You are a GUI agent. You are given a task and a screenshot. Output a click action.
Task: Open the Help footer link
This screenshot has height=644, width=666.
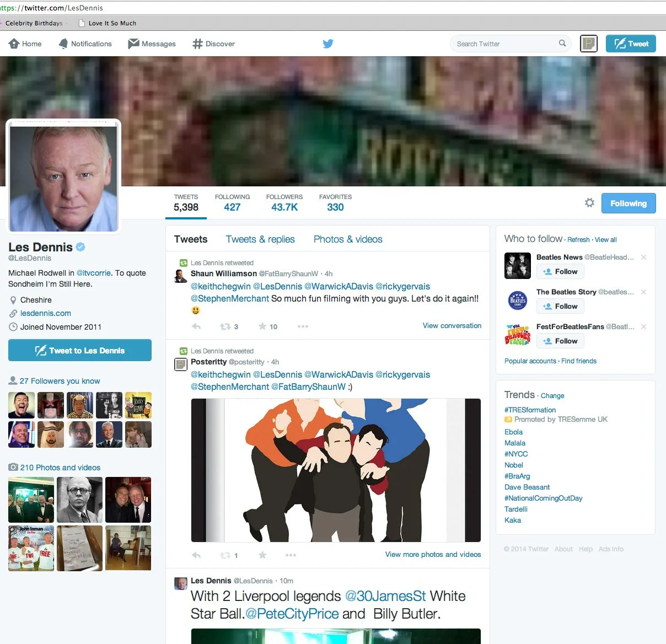pos(586,549)
